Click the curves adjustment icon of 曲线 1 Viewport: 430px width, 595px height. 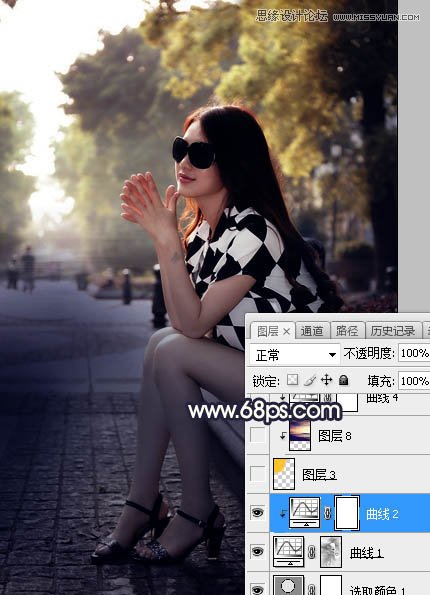[x=288, y=551]
